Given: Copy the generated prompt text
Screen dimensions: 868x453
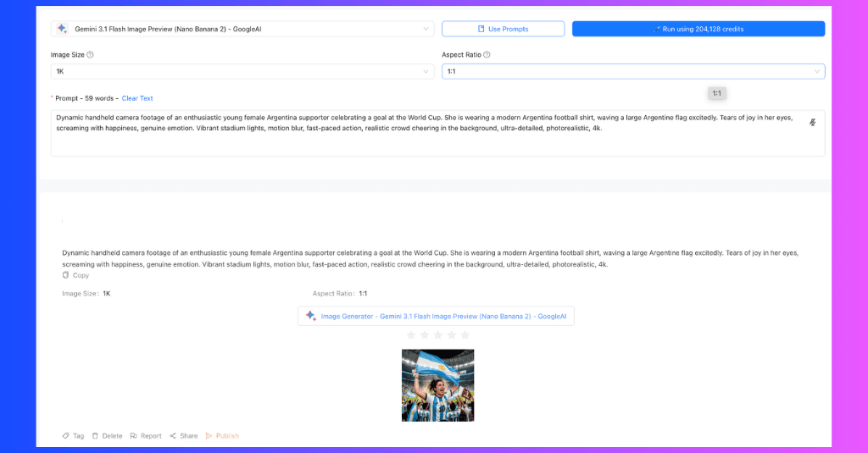Looking at the screenshot, I should (75, 275).
